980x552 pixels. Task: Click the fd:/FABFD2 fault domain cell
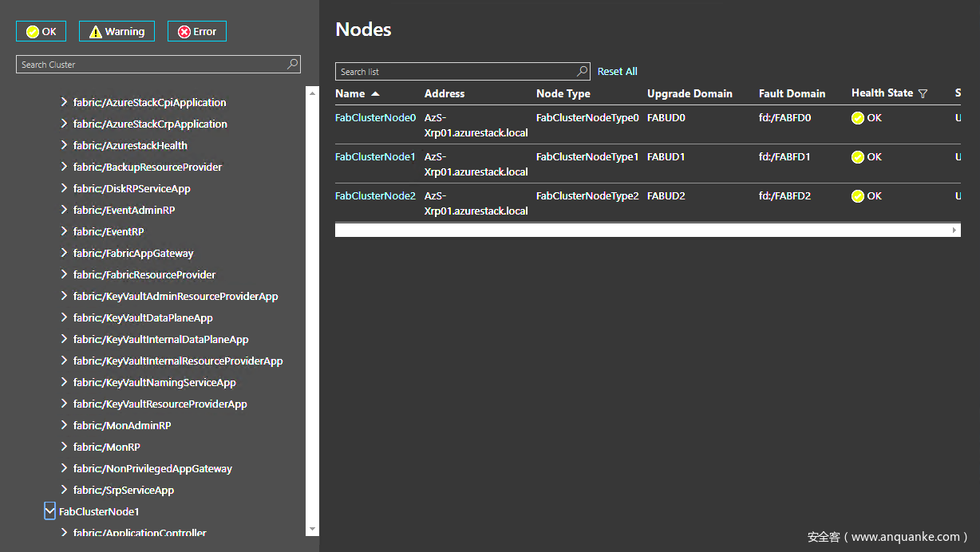point(784,195)
